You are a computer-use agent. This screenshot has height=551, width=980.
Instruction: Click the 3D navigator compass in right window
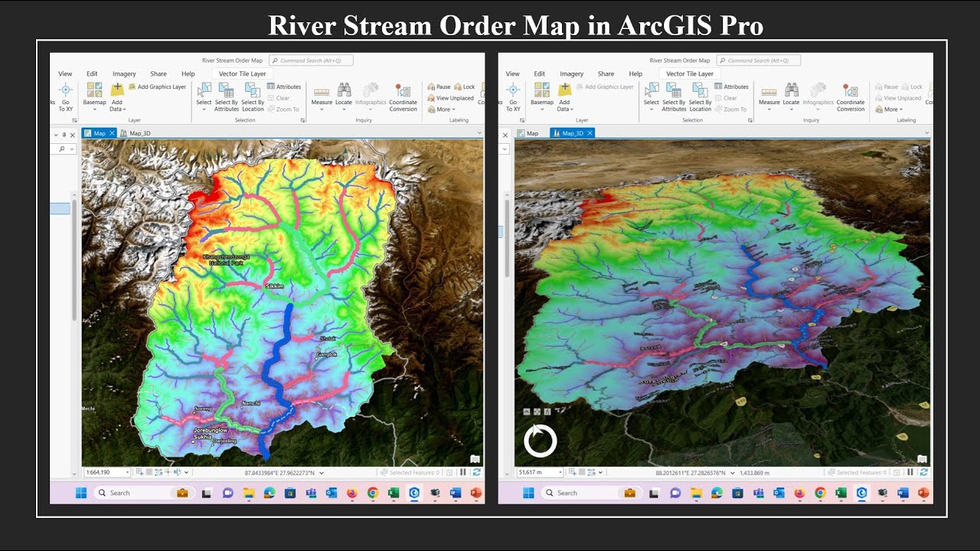(541, 441)
